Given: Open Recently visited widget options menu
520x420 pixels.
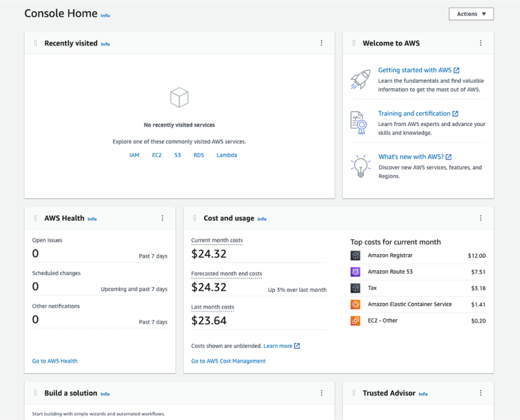Looking at the screenshot, I should click(x=322, y=43).
